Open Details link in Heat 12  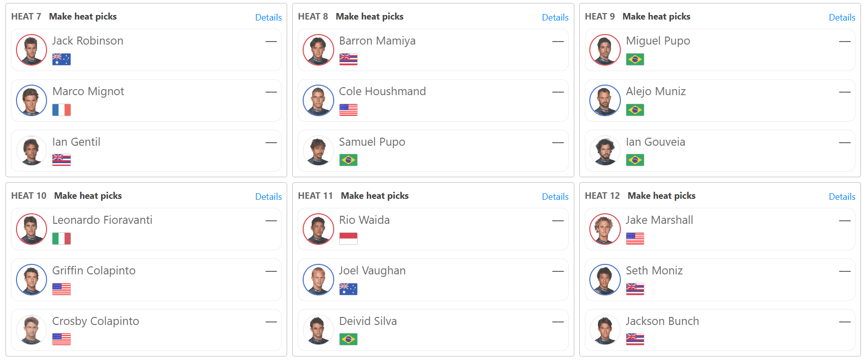coord(842,197)
